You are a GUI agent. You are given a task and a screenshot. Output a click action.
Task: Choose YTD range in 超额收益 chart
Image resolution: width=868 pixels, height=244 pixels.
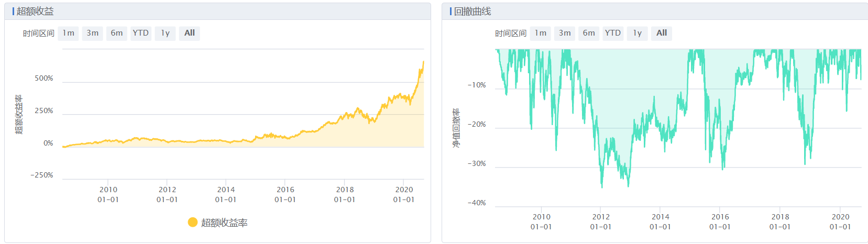pos(140,33)
